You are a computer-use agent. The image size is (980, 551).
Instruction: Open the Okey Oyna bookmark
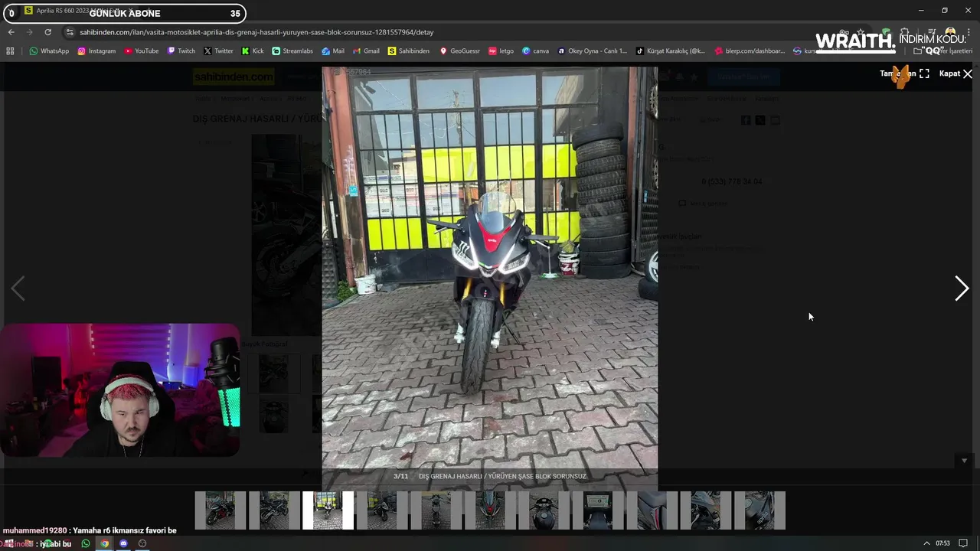click(592, 51)
